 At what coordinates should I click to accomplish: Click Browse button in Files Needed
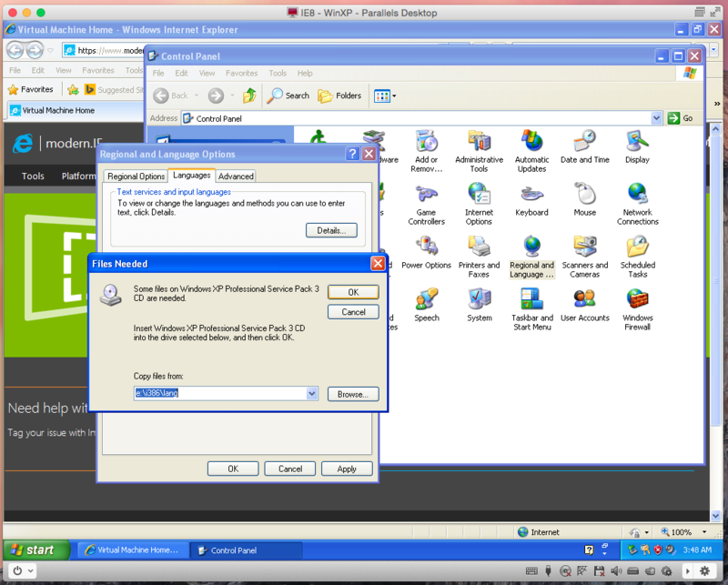click(x=353, y=394)
